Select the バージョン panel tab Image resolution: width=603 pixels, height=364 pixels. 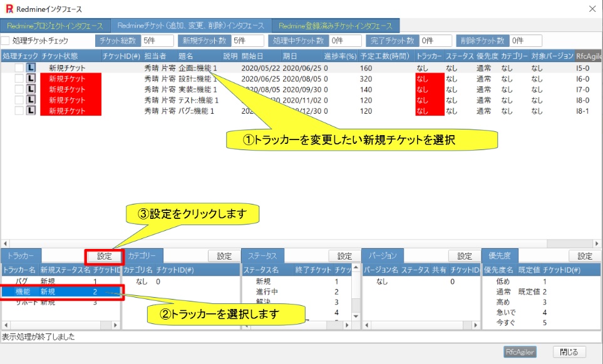[382, 256]
